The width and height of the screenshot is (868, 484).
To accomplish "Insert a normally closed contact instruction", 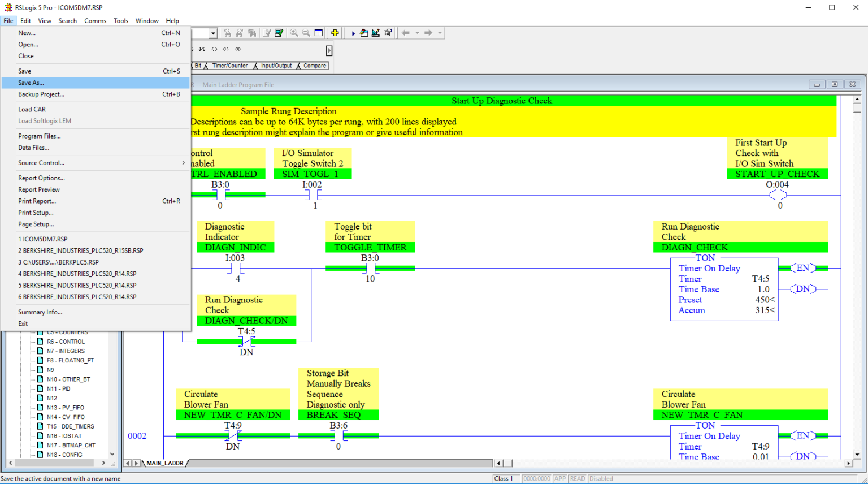I will click(x=201, y=49).
